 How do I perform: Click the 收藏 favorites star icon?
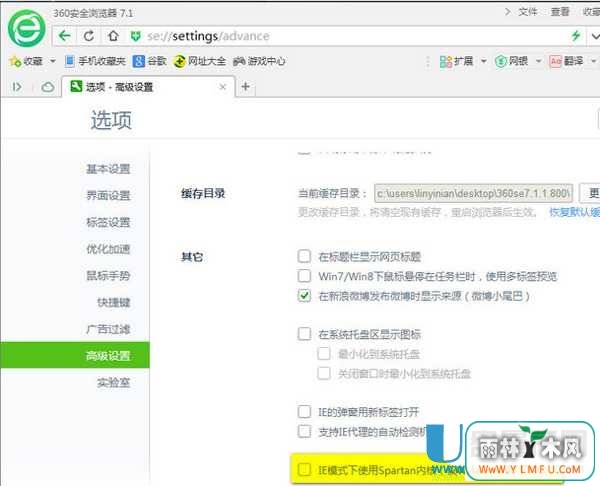coord(15,61)
